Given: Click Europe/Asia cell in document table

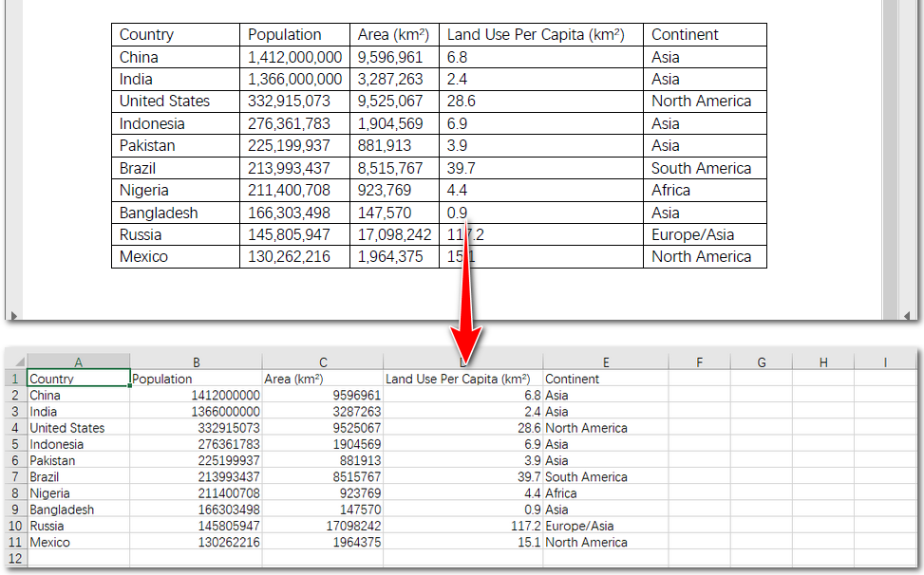Looking at the screenshot, I should click(704, 234).
